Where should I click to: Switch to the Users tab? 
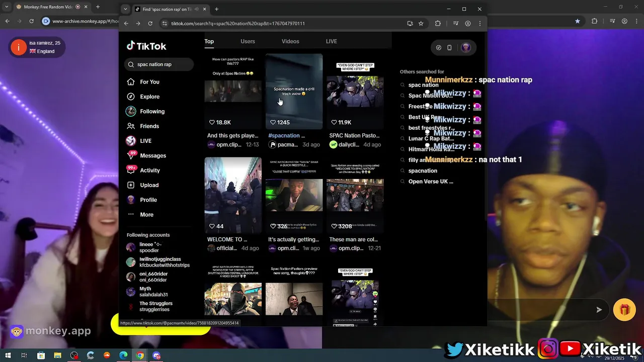[x=248, y=41]
